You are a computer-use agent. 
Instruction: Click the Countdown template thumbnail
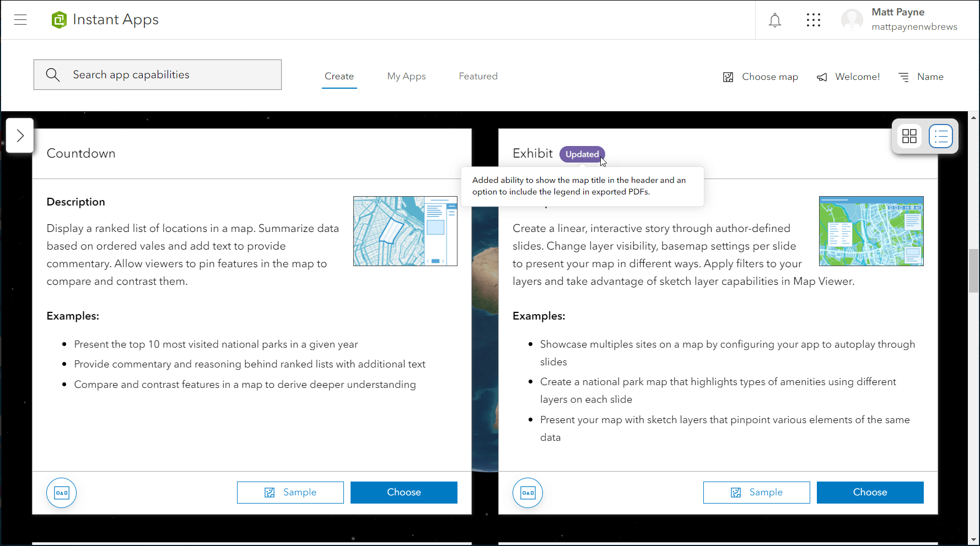[405, 231]
